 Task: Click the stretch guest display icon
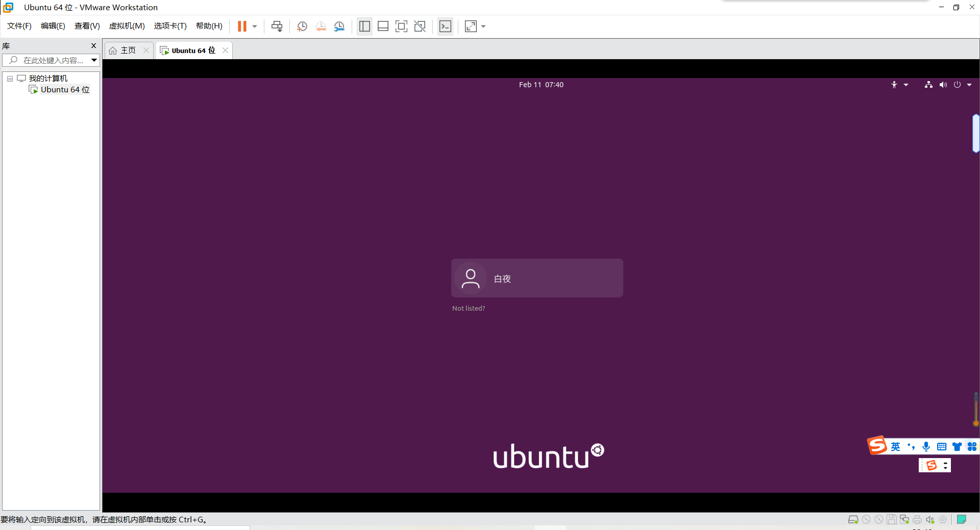point(471,26)
